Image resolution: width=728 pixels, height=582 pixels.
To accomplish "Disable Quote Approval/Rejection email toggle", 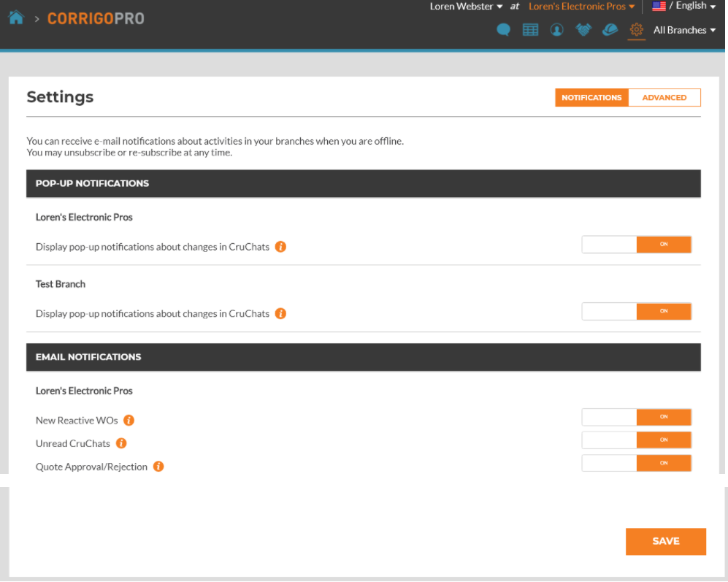I will pyautogui.click(x=636, y=463).
